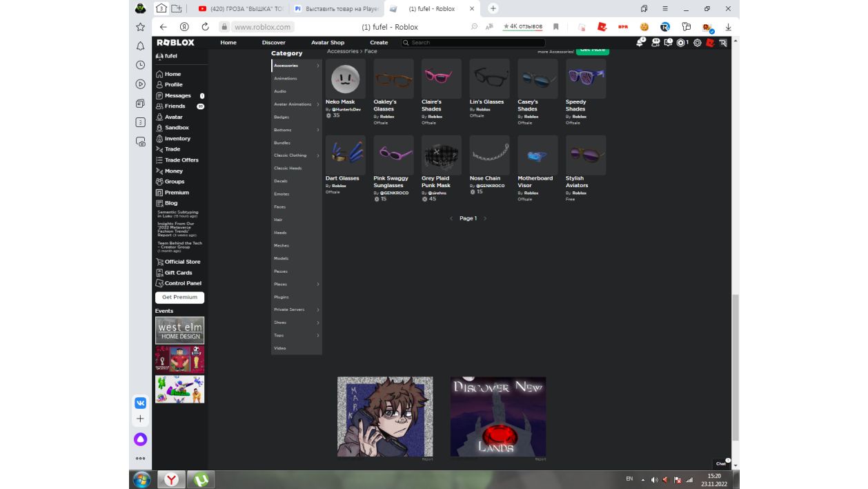Viewport: 868px width, 489px height.
Task: Open the Alice assistant purple icon
Action: pos(140,439)
